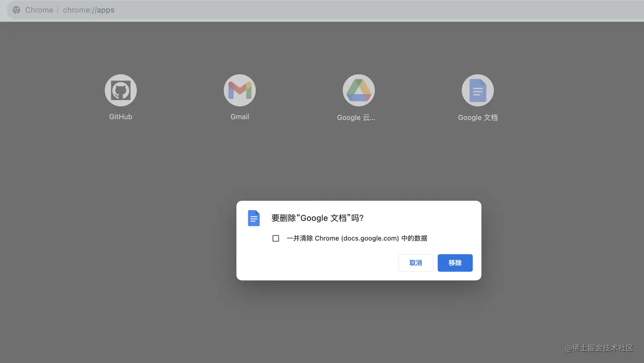
Task: Select the Gmail label text
Action: coord(240,117)
